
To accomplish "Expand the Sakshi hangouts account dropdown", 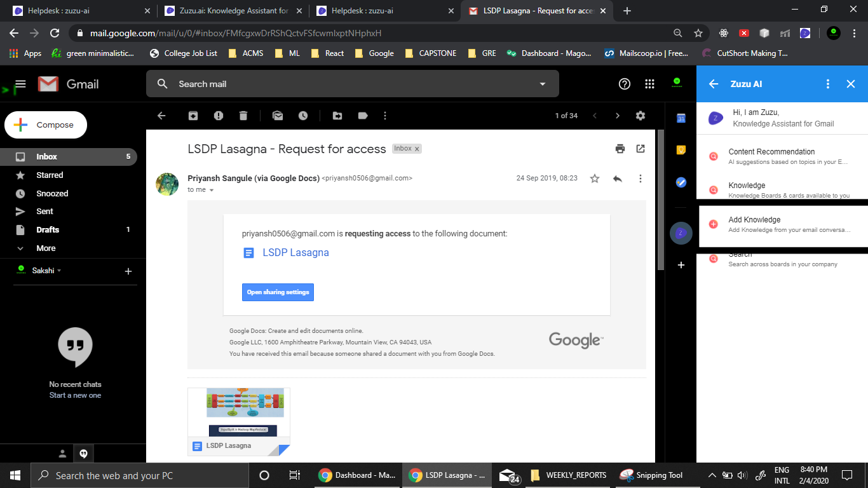I will (59, 271).
